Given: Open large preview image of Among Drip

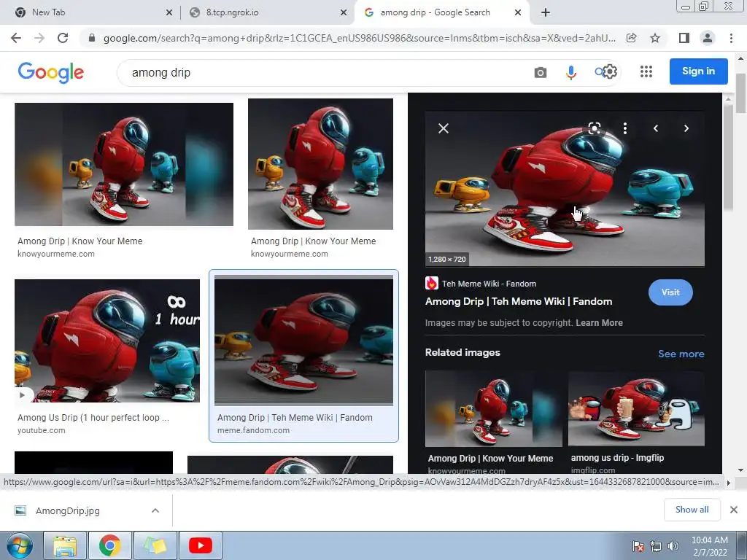Looking at the screenshot, I should [565, 189].
